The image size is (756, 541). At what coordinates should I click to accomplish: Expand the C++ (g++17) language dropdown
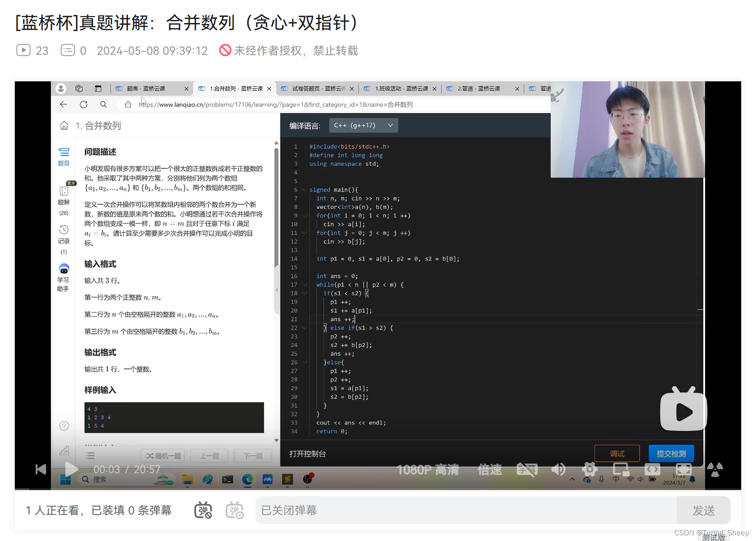363,125
